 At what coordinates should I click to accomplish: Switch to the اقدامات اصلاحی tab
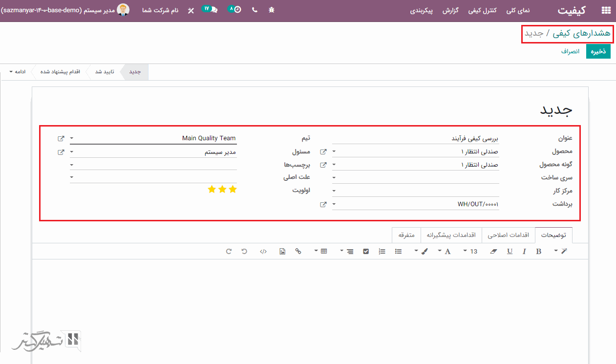click(x=509, y=235)
